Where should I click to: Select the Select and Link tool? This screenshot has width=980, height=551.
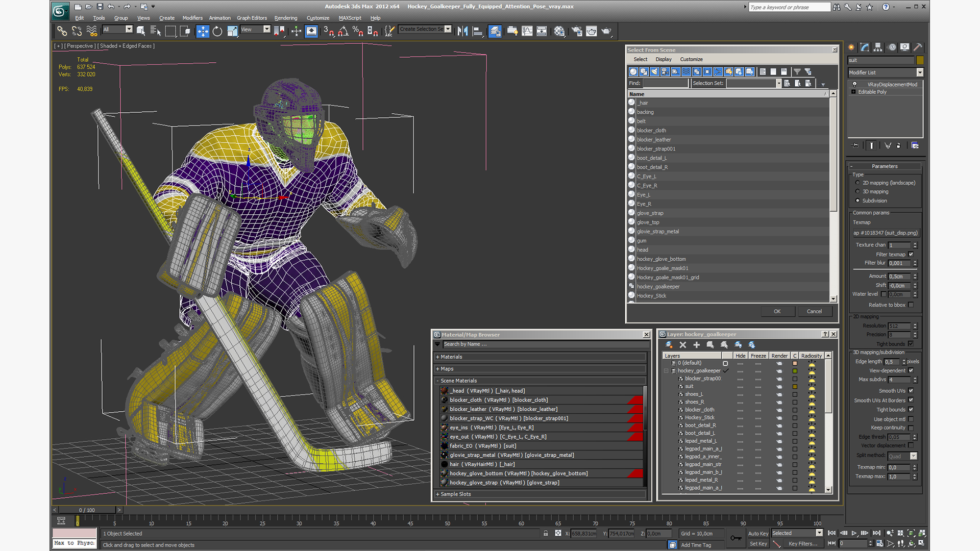click(62, 31)
